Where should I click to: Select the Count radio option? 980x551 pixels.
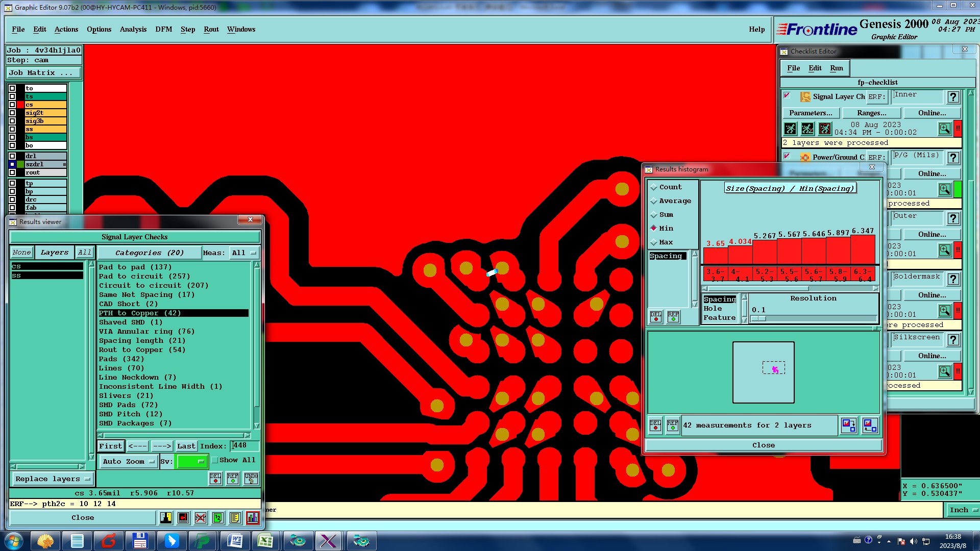tap(654, 187)
